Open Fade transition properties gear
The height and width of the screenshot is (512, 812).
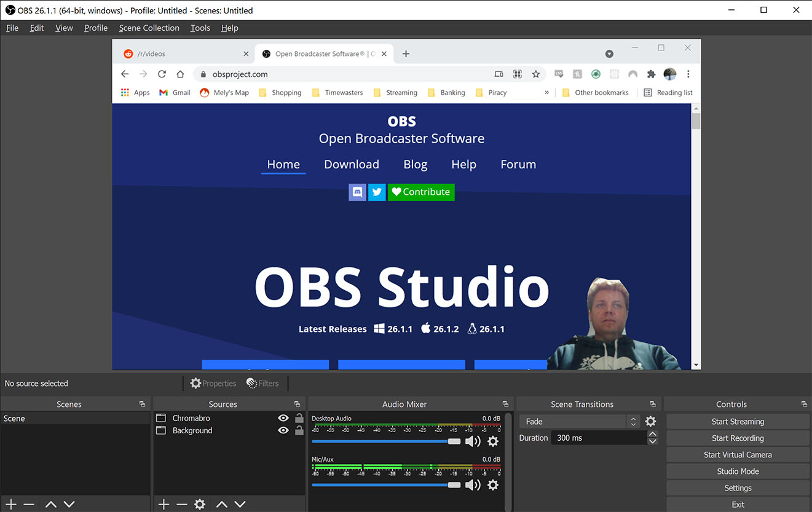pos(651,422)
